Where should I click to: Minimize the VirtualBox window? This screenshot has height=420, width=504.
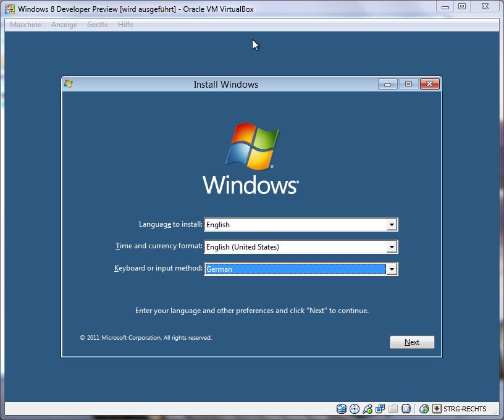click(445, 7)
